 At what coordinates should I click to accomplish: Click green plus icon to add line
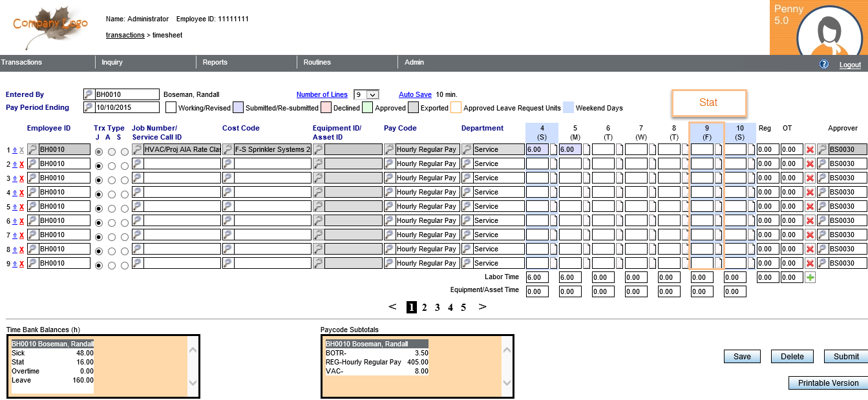click(x=810, y=277)
